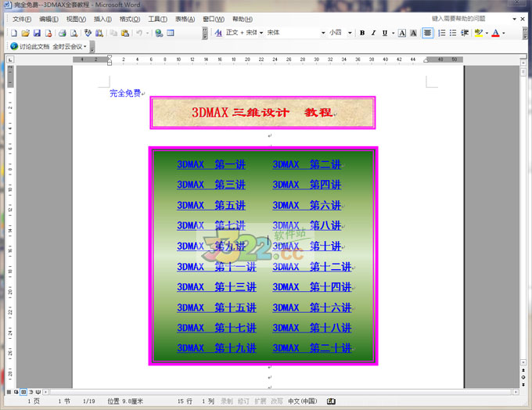The image size is (532, 410).
Task: Toggle 修订 track changes in status bar
Action: click(x=243, y=401)
